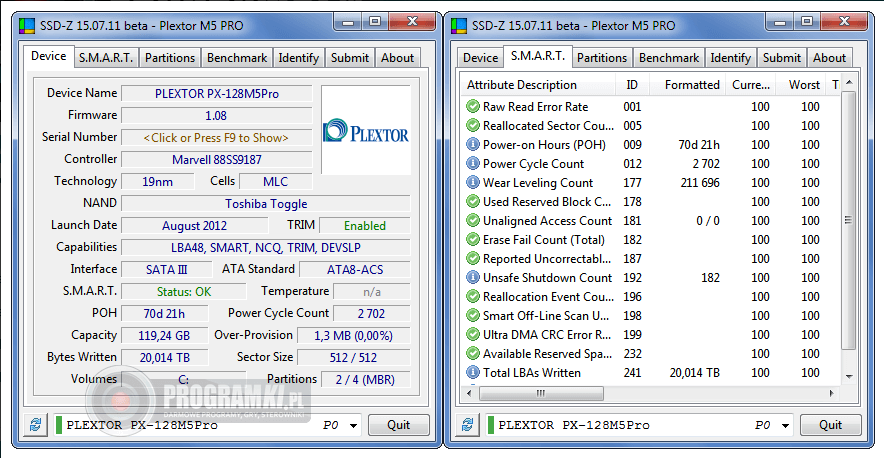Open Identify tab in right window
This screenshot has height=458, width=884.
[x=731, y=58]
